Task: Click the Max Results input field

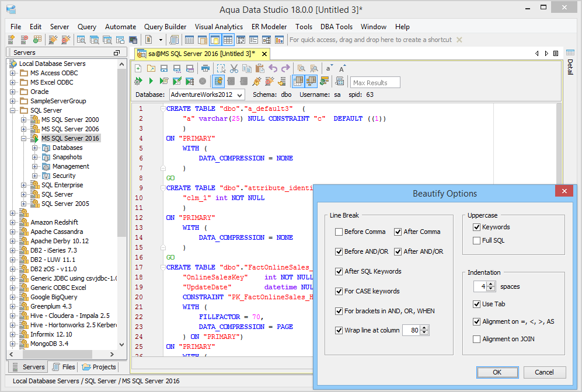Action: coord(375,82)
